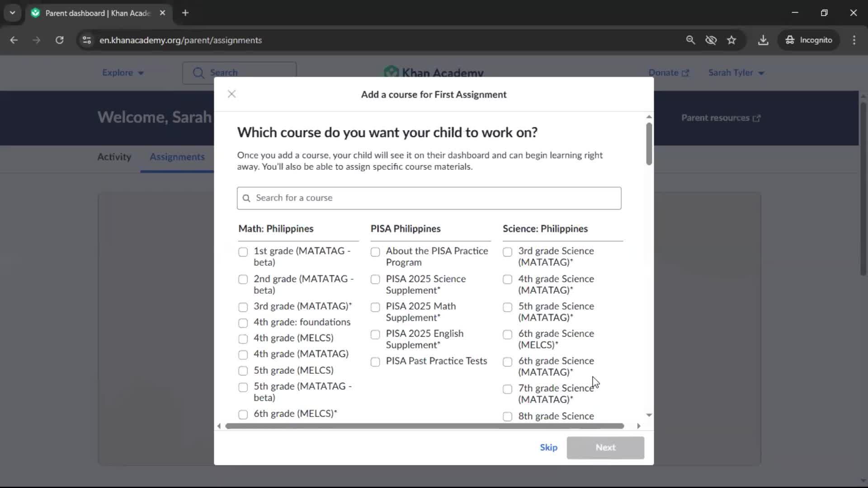Check 6th grade (MELCS) math

243,414
